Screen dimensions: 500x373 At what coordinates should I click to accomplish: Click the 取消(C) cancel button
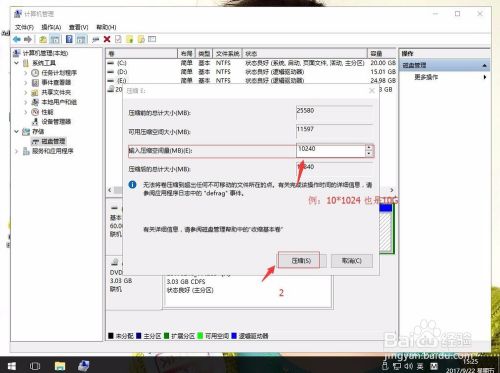click(x=352, y=261)
